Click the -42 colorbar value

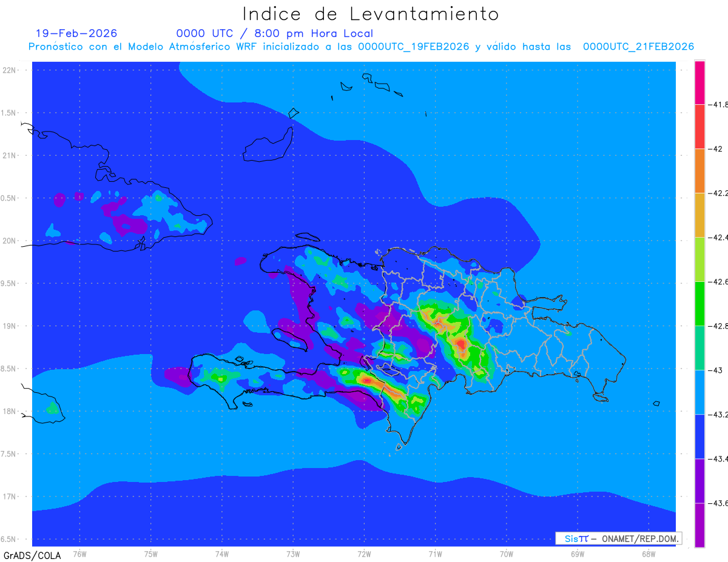pos(716,149)
